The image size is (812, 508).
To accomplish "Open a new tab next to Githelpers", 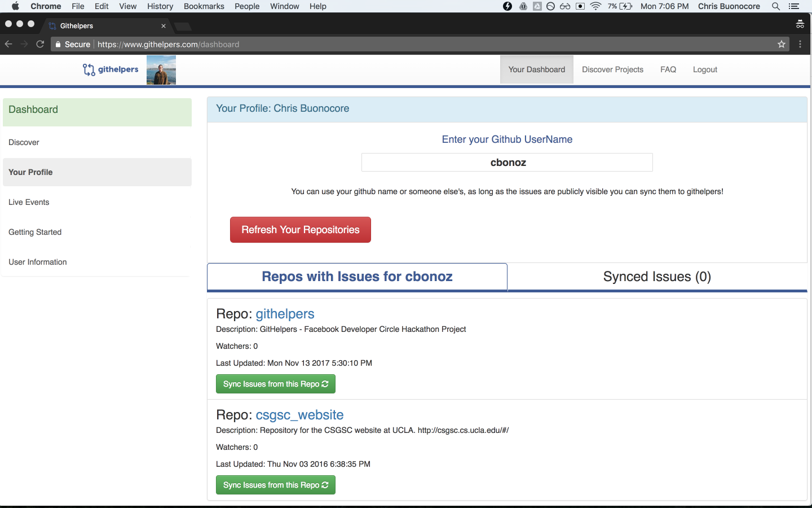I will 183,26.
